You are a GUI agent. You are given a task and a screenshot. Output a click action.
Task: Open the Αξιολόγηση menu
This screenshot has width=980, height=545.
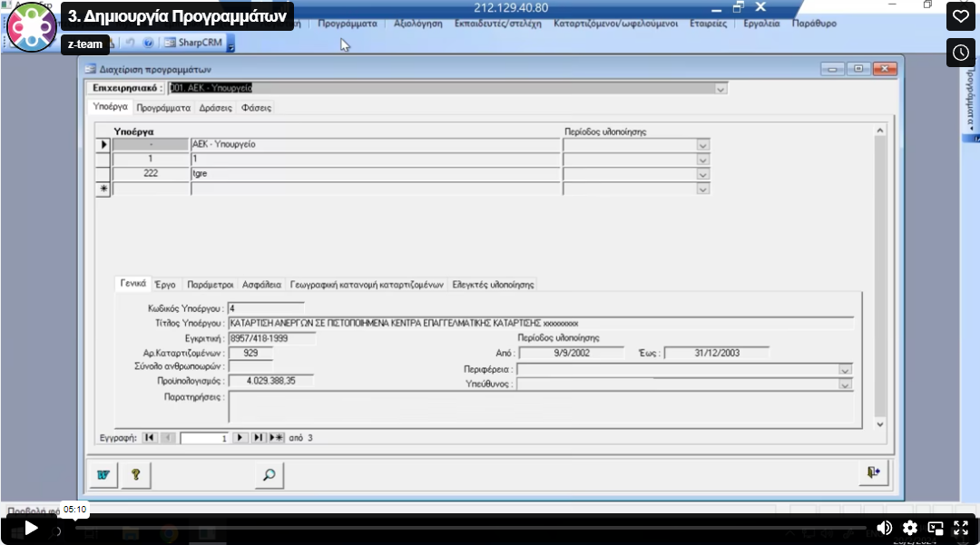tap(418, 24)
